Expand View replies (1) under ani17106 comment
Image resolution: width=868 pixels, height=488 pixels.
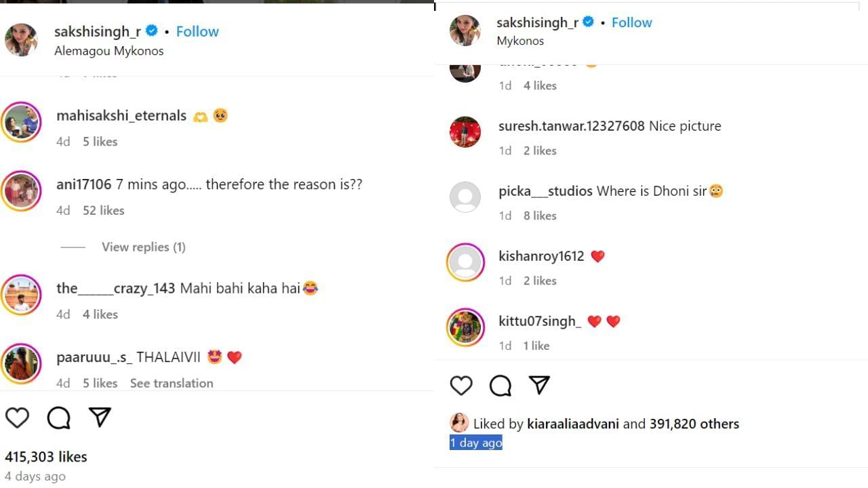pos(143,247)
